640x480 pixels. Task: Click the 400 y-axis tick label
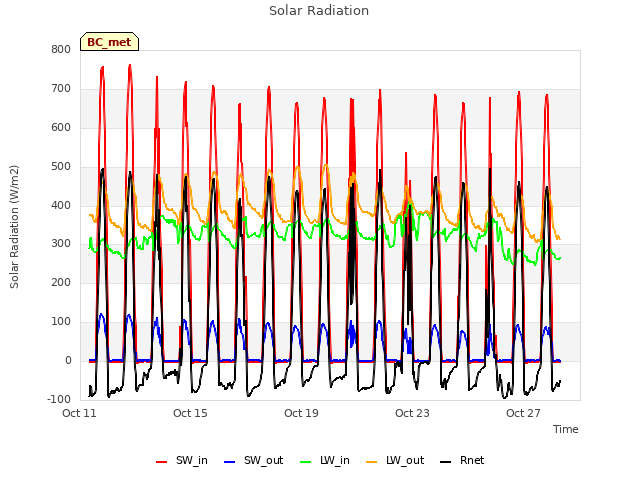pyautogui.click(x=61, y=205)
